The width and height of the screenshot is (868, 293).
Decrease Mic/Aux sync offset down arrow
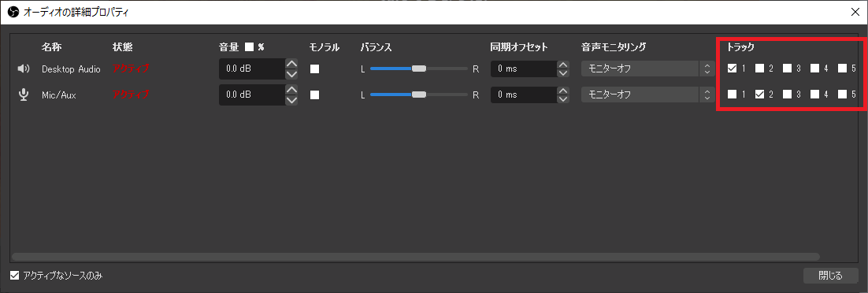click(563, 100)
